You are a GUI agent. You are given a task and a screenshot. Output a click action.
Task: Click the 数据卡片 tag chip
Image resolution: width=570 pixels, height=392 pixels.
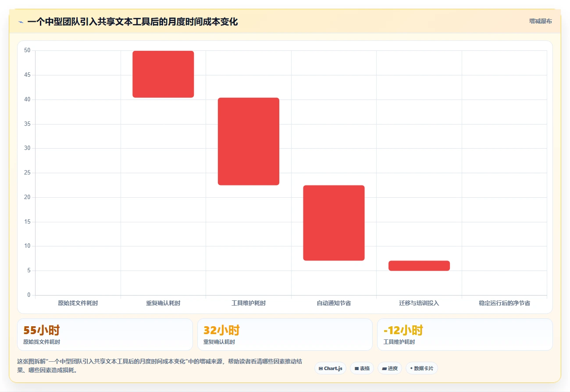point(421,368)
